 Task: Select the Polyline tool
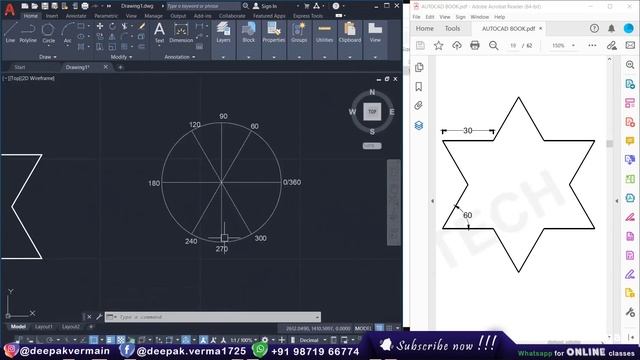point(28,33)
